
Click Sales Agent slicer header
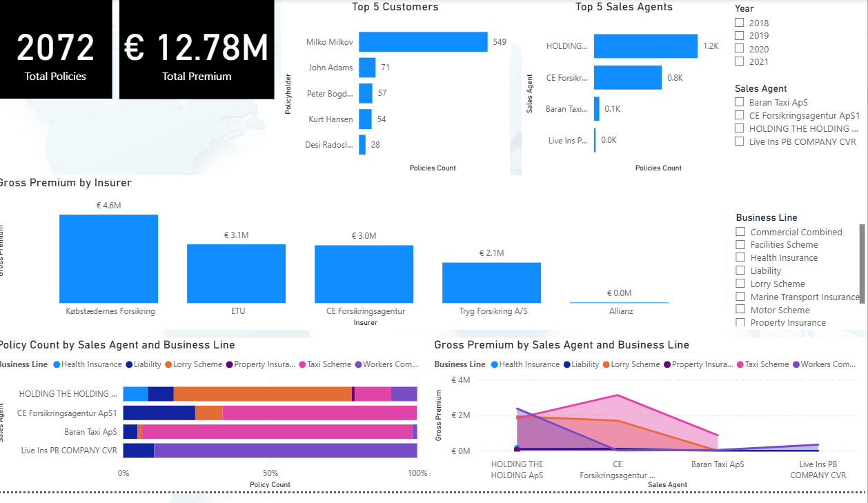point(761,88)
